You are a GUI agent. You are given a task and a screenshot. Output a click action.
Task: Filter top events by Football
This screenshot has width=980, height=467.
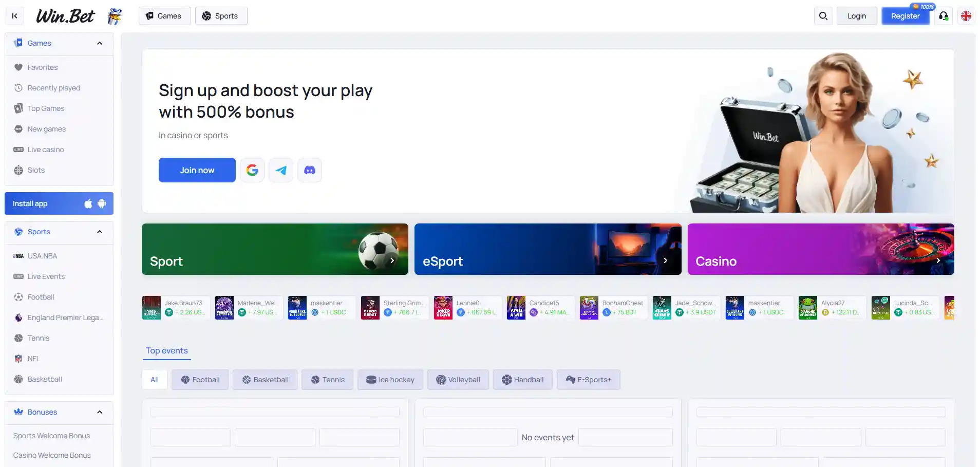pyautogui.click(x=200, y=380)
